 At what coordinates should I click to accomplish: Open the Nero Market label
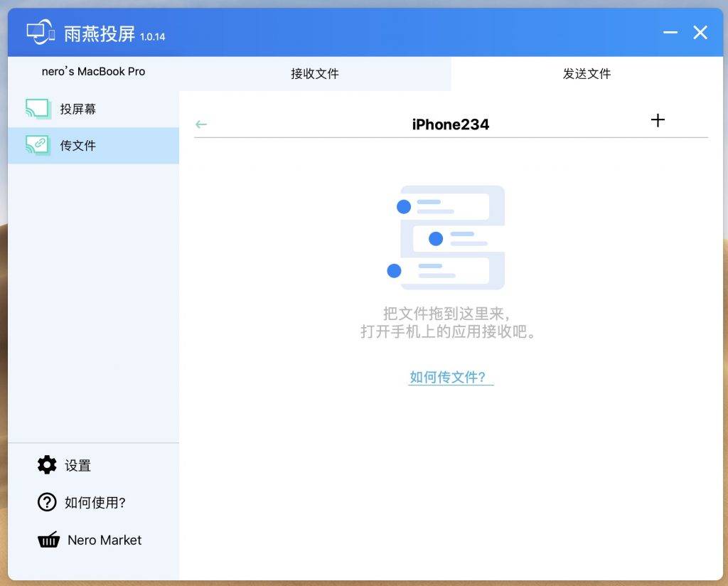click(x=105, y=540)
